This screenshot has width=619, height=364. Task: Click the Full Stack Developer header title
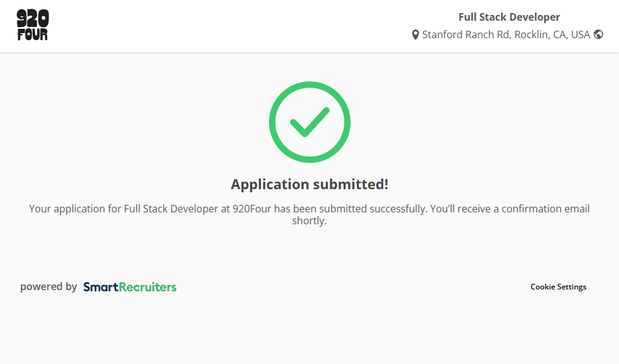[509, 17]
